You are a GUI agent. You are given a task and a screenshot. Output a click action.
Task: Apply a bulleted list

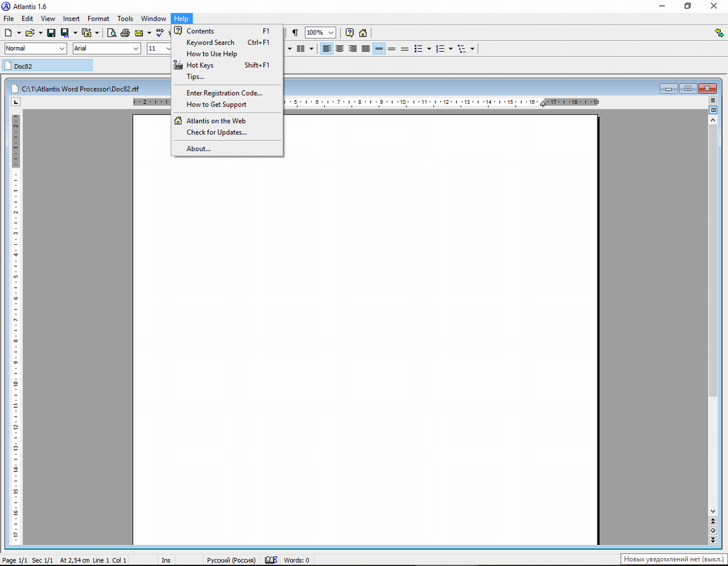418,49
